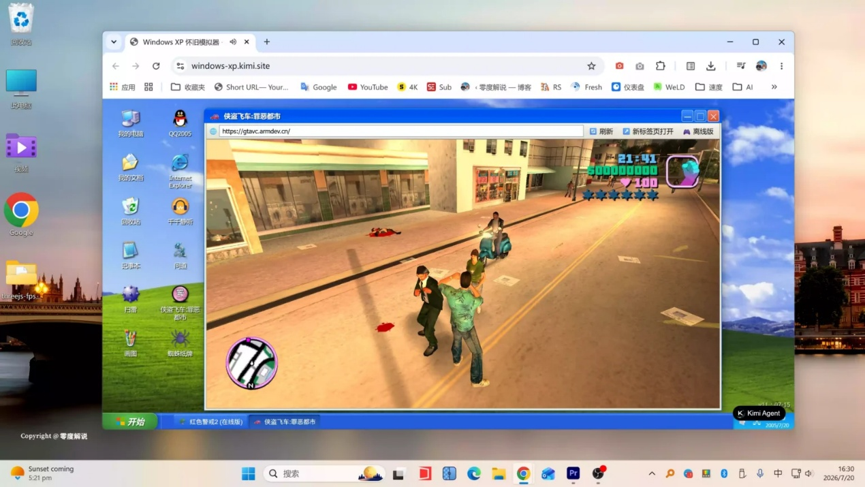
Task: Click the red screen recorder extension icon
Action: tap(620, 66)
